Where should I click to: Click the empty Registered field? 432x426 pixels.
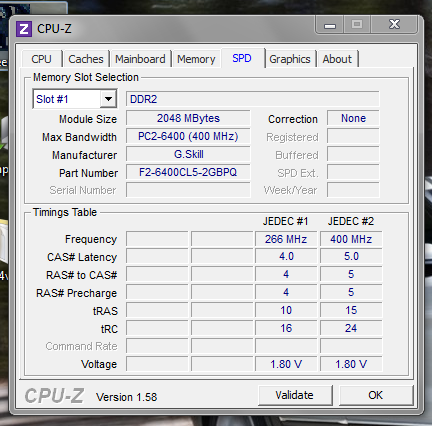pos(353,136)
